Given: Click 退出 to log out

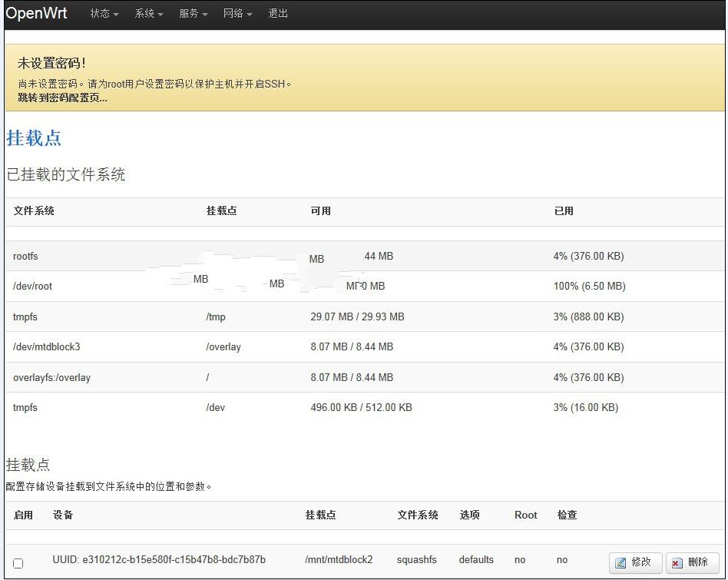Looking at the screenshot, I should (278, 14).
